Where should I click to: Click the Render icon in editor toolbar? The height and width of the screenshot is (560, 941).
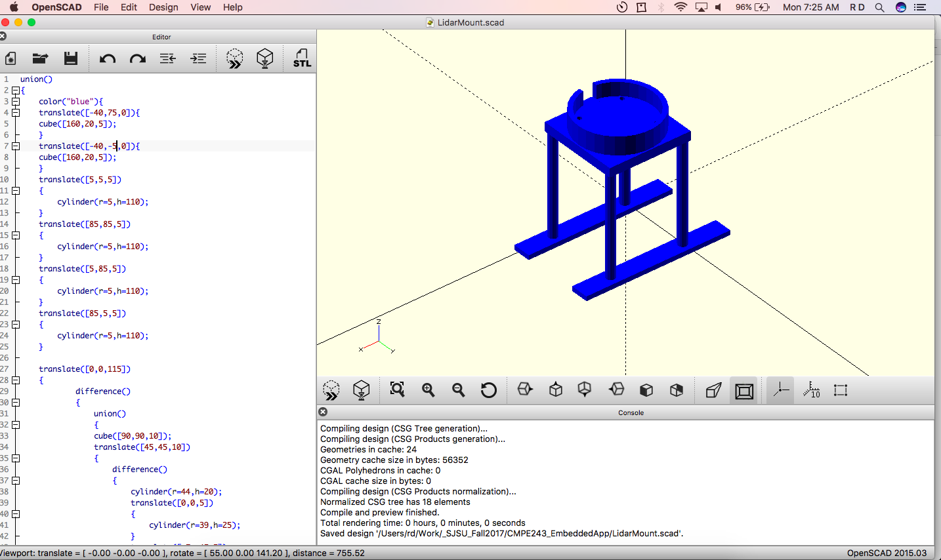click(x=265, y=58)
